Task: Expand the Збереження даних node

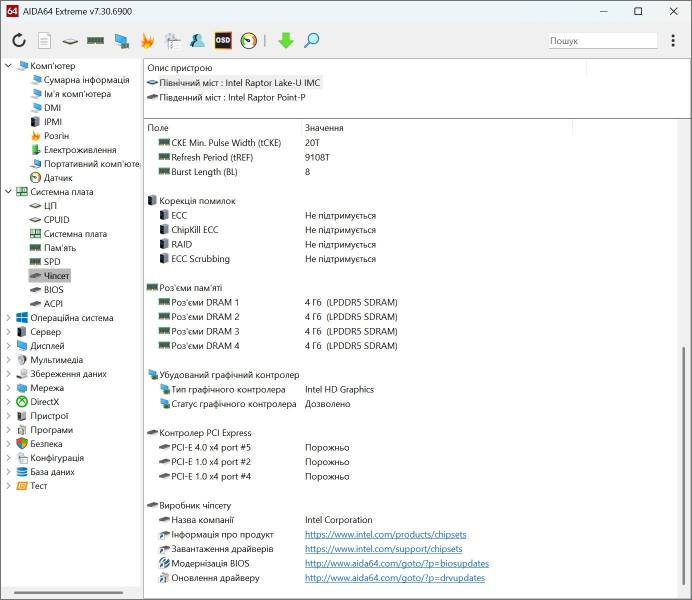Action: [8, 374]
